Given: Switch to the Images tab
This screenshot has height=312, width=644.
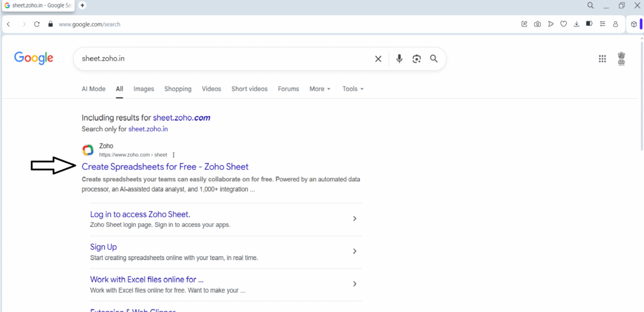Looking at the screenshot, I should click(144, 89).
